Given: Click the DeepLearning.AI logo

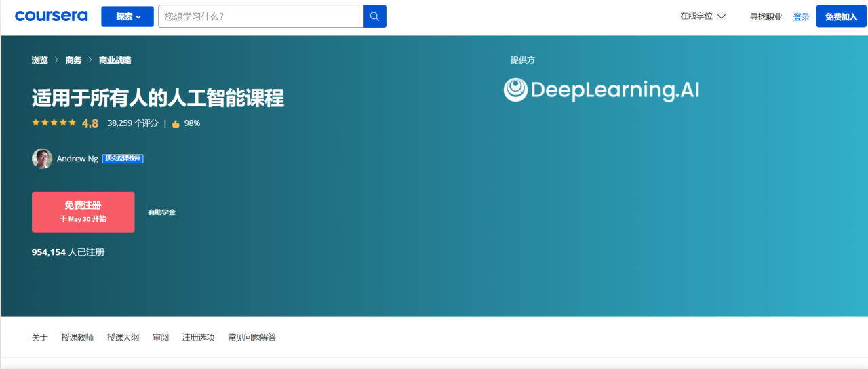Looking at the screenshot, I should (601, 90).
